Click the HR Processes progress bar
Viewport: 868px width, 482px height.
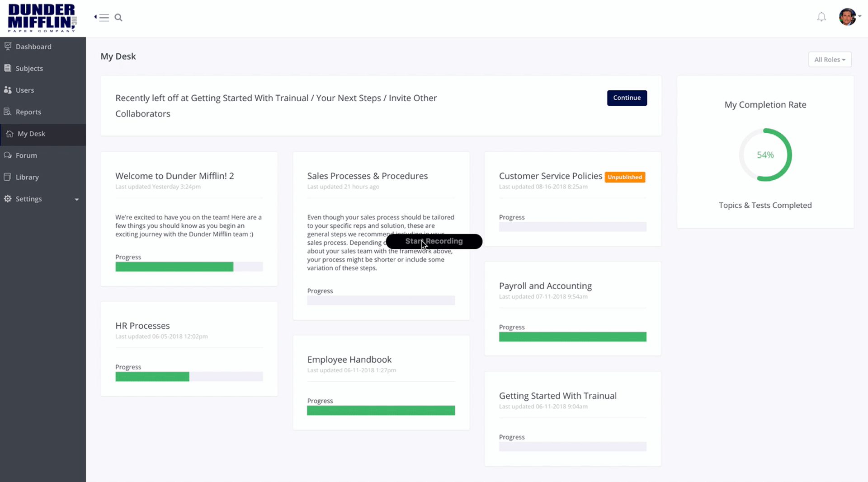coord(189,377)
